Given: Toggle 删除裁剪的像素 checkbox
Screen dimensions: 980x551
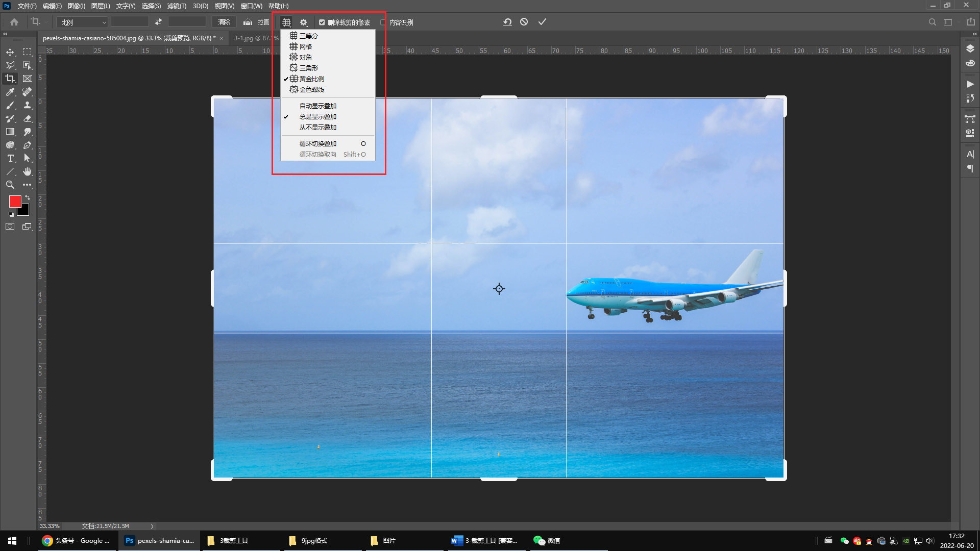Looking at the screenshot, I should [322, 22].
